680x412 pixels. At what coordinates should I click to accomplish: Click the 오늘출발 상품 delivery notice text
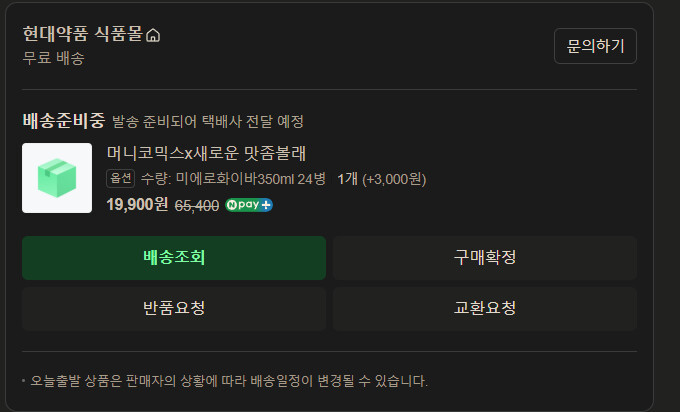pyautogui.click(x=229, y=381)
